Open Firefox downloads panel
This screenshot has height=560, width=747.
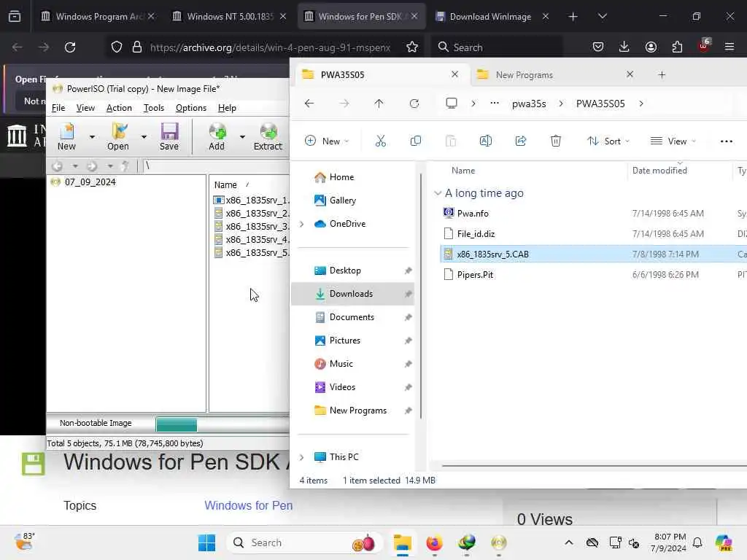[624, 47]
